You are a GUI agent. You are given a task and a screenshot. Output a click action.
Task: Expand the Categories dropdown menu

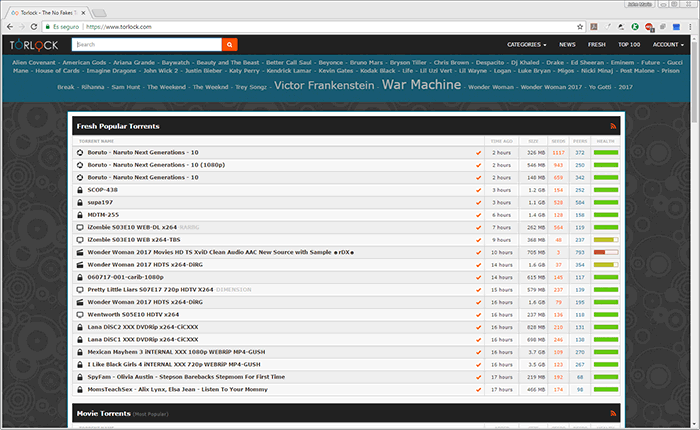[x=526, y=45]
